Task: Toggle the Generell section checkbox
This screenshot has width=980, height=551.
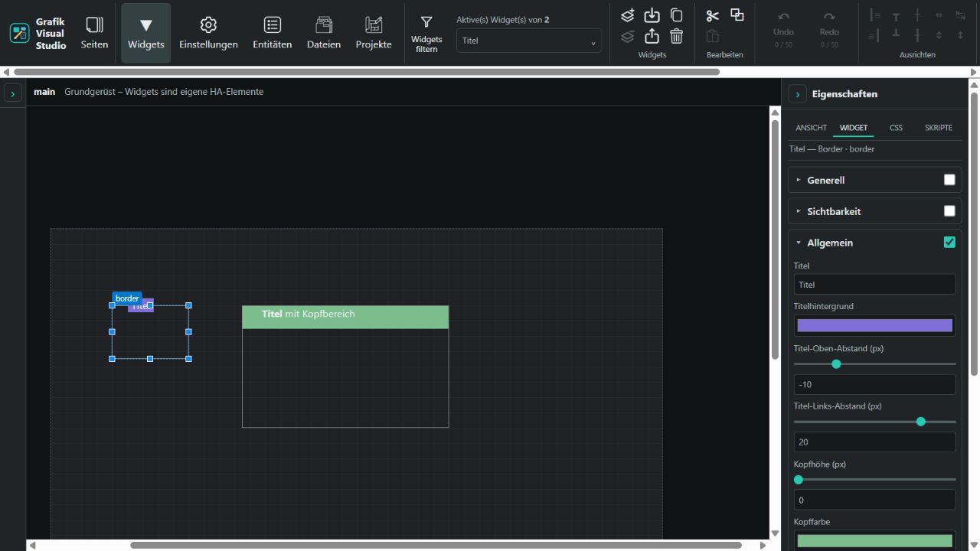Action: click(x=949, y=180)
